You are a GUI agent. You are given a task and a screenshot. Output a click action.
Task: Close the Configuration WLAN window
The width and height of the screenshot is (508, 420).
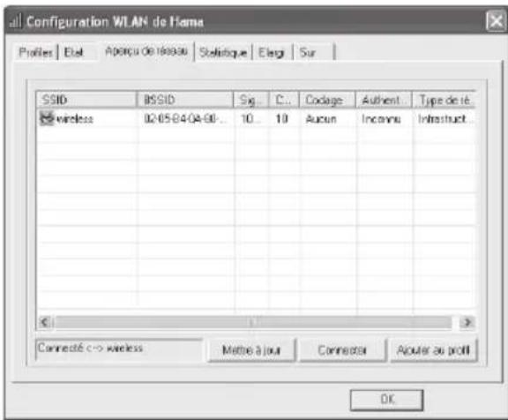(496, 22)
